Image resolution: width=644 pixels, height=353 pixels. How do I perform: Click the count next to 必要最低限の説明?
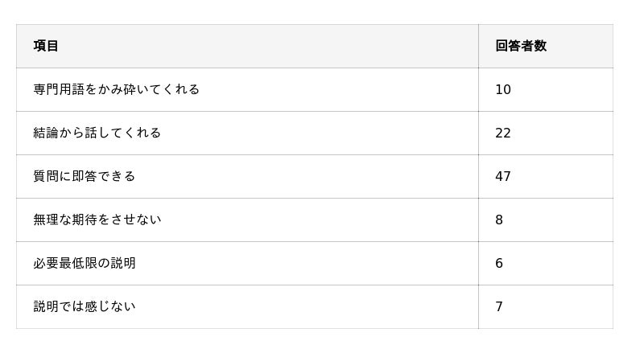coord(499,263)
